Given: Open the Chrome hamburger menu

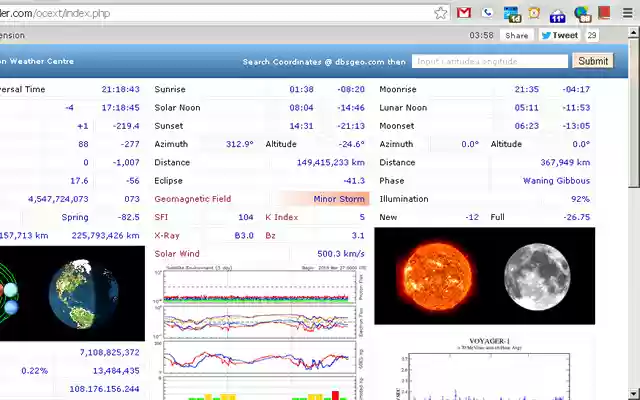Looking at the screenshot, I should point(628,13).
